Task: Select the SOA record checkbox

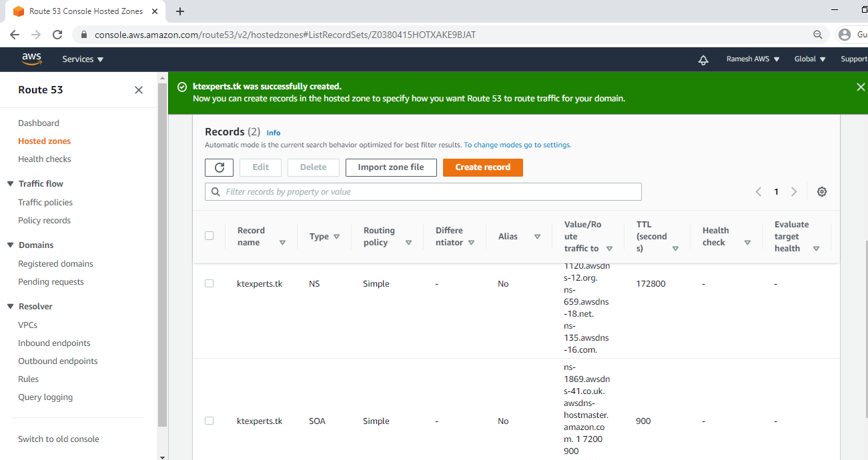Action: point(209,421)
